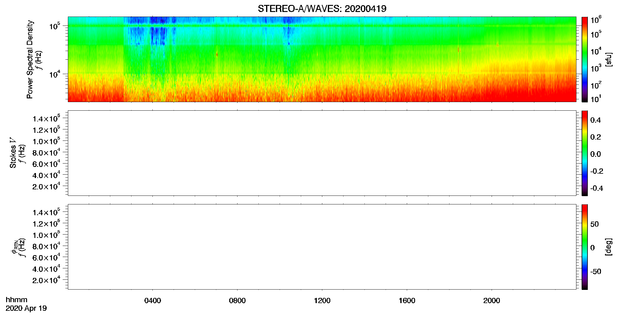This screenshot has height=332, width=644.
Task: Click the -0.2 label on the Stokes colorbar
Action: [x=597, y=171]
